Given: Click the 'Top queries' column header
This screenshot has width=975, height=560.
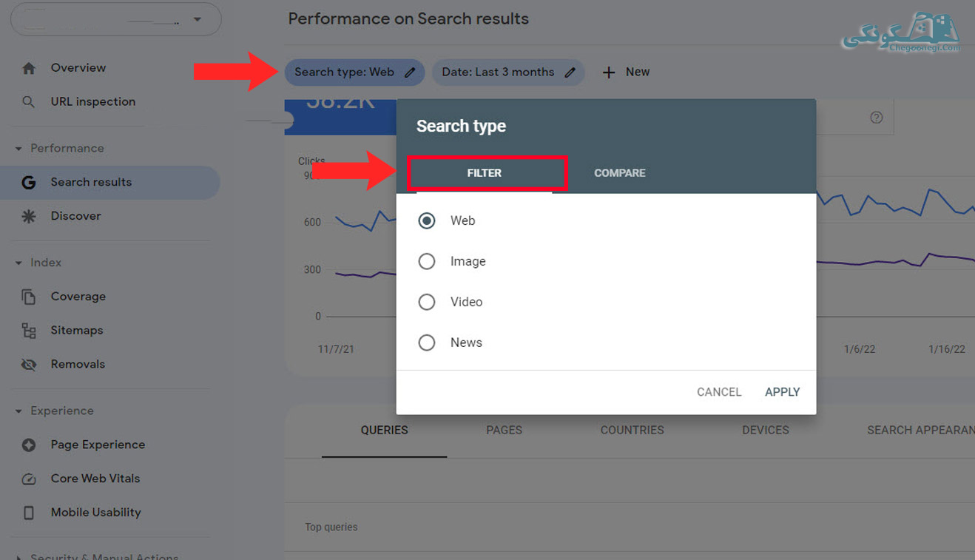Looking at the screenshot, I should [x=331, y=527].
